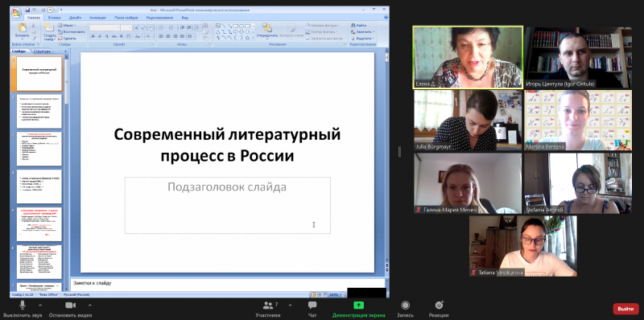Image resolution: width=644 pixels, height=320 pixels.
Task: Select Елена Д. video tile
Action: point(468,57)
